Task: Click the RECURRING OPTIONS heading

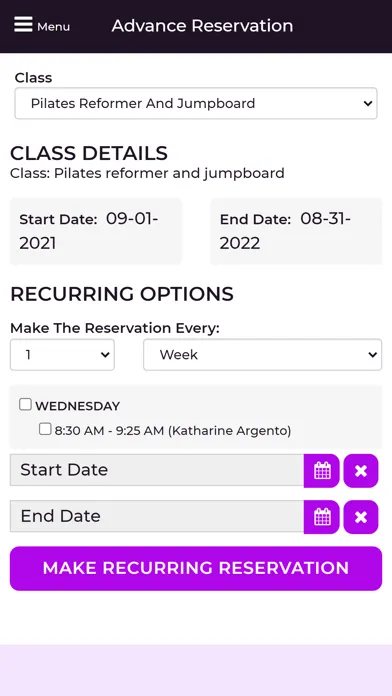Action: pos(122,294)
